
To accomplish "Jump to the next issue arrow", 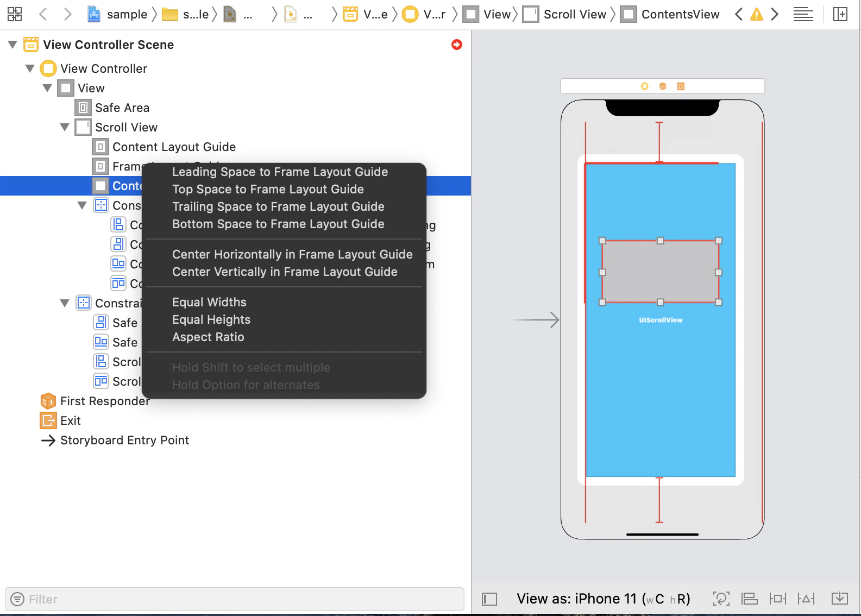I will pyautogui.click(x=775, y=14).
